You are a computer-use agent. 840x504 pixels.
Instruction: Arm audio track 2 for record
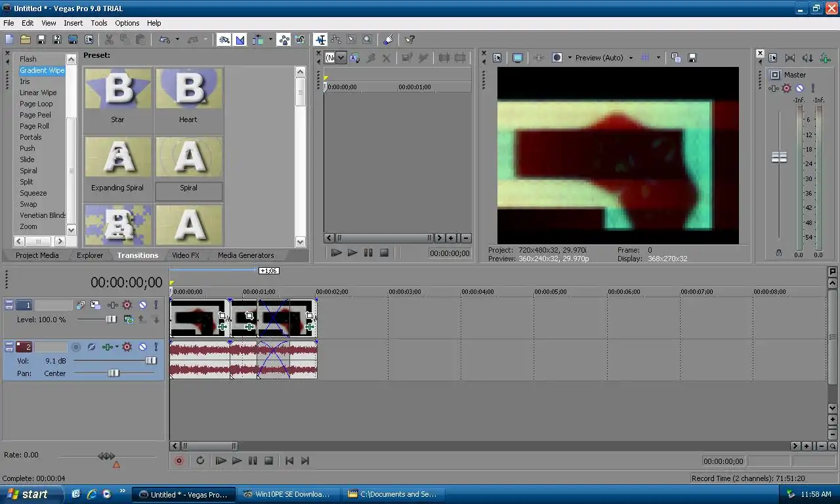(76, 347)
